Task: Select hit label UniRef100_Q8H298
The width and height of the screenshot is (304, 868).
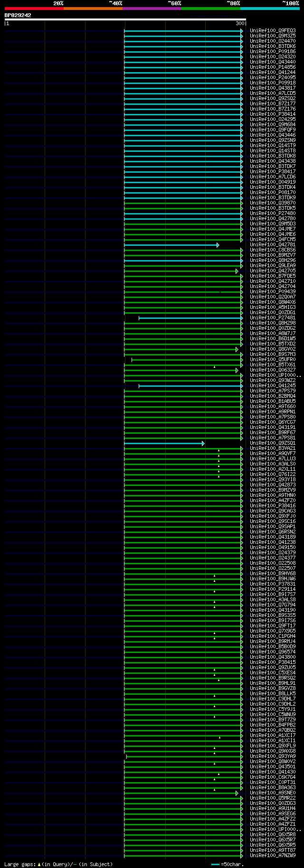Action: pos(273,323)
